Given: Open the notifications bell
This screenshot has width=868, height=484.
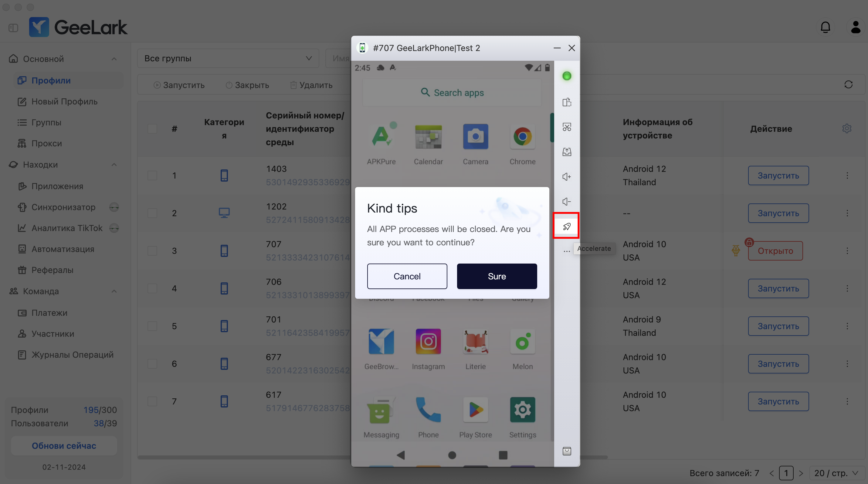Looking at the screenshot, I should 825,27.
